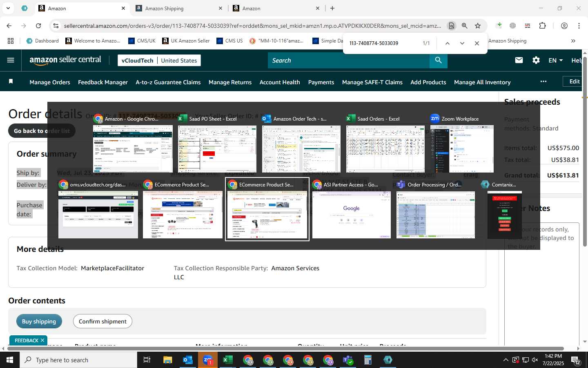Image resolution: width=588 pixels, height=368 pixels.
Task: Click the Task View taskbar icon
Action: (x=147, y=360)
